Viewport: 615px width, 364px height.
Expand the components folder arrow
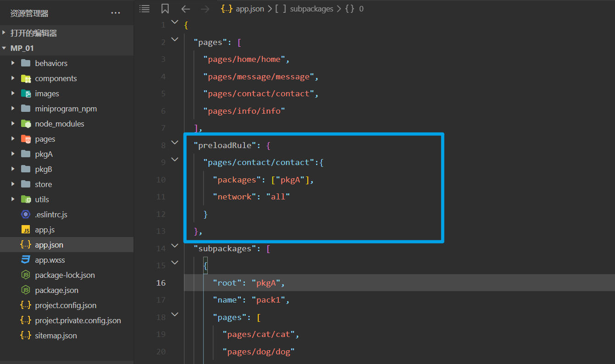point(13,78)
